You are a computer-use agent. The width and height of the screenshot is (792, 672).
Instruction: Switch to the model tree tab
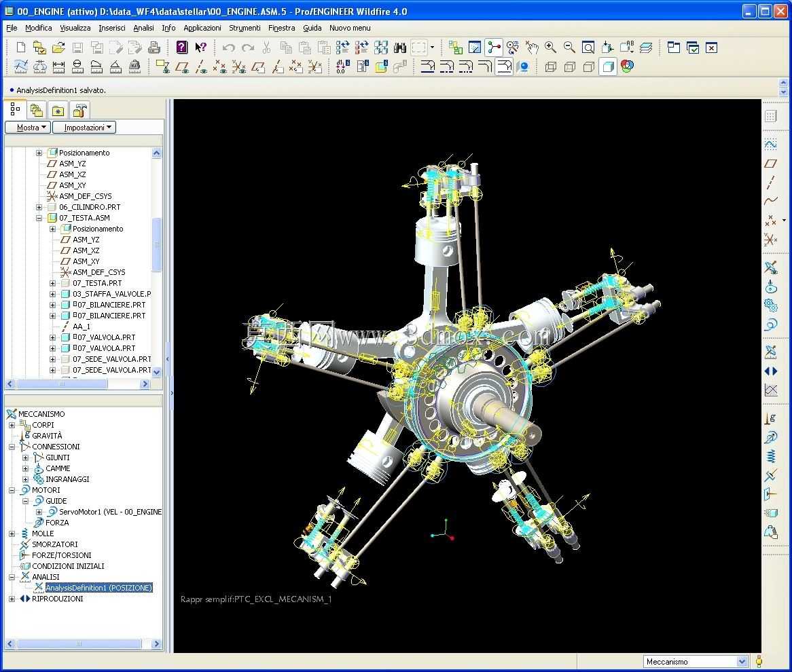tap(15, 109)
